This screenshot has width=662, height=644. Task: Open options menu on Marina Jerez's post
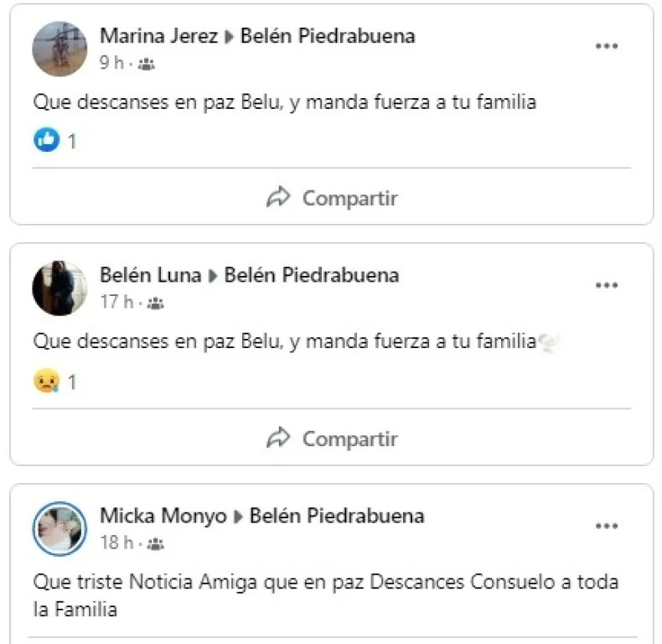click(607, 47)
